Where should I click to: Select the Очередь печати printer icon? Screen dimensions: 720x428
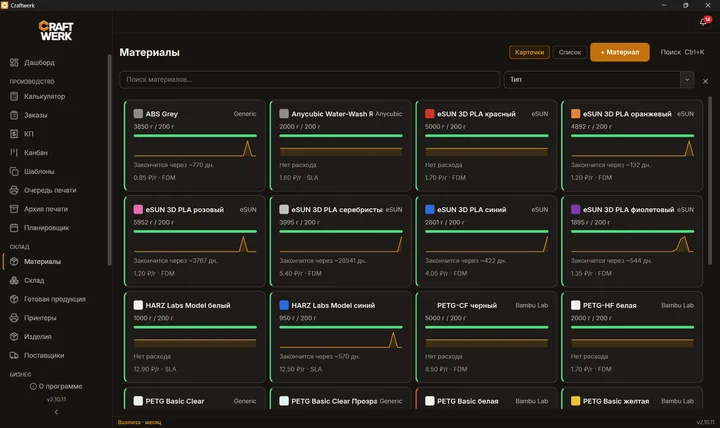click(x=14, y=190)
